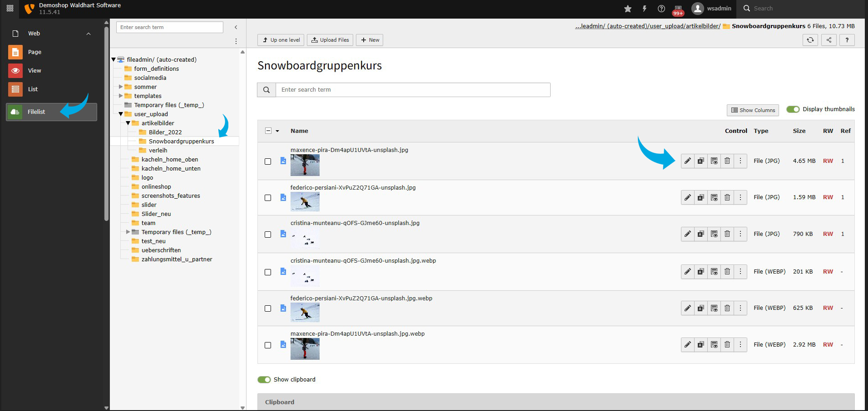The image size is (868, 411).
Task: Toggle Show clipboard switch
Action: click(x=264, y=380)
